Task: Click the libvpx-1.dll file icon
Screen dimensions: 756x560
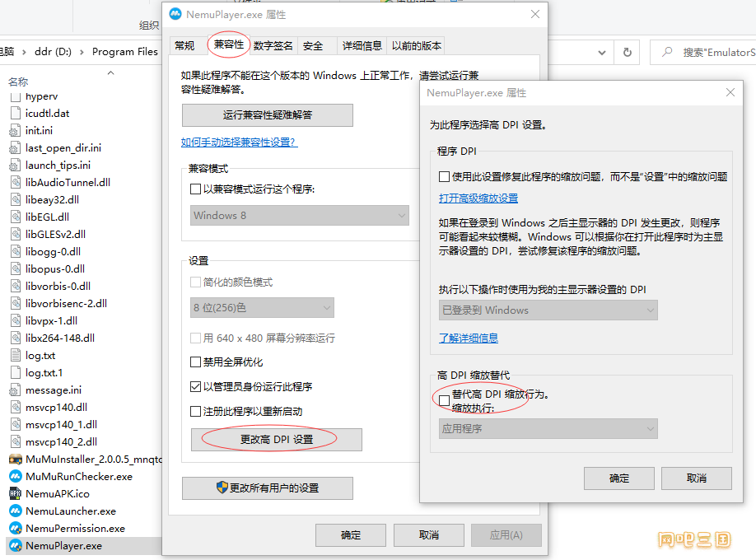Action: tap(16, 320)
